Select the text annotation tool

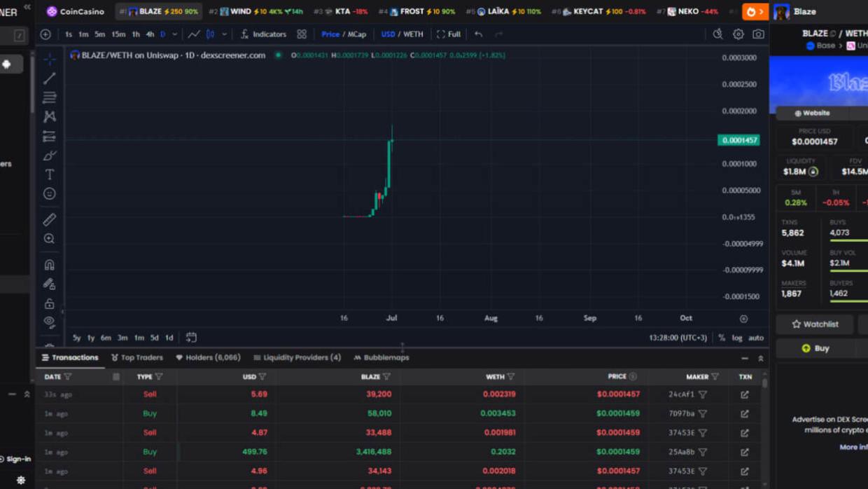coord(49,174)
